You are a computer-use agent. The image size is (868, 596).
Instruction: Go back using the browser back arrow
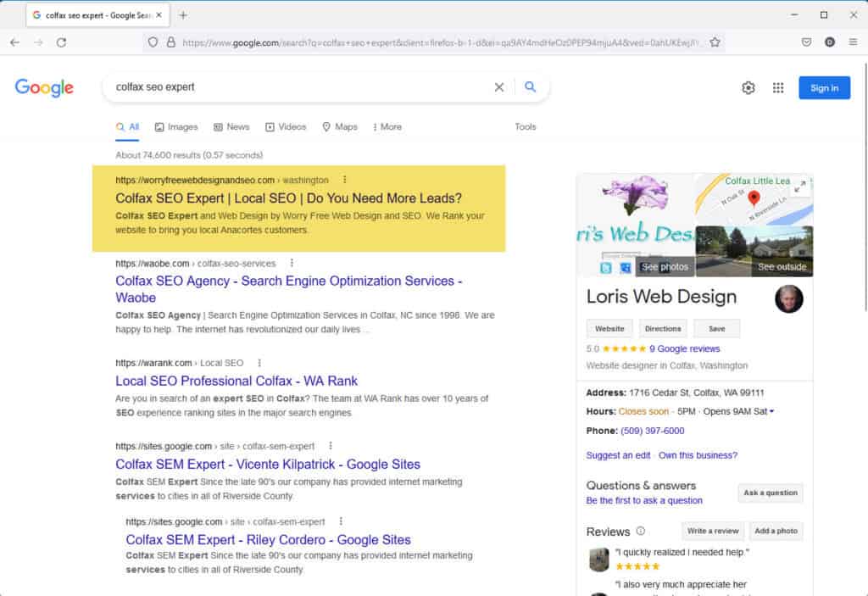pyautogui.click(x=15, y=42)
